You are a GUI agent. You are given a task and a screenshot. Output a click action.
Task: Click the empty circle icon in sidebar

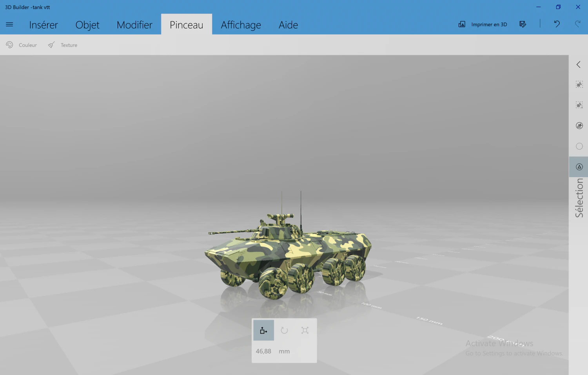[x=579, y=146]
